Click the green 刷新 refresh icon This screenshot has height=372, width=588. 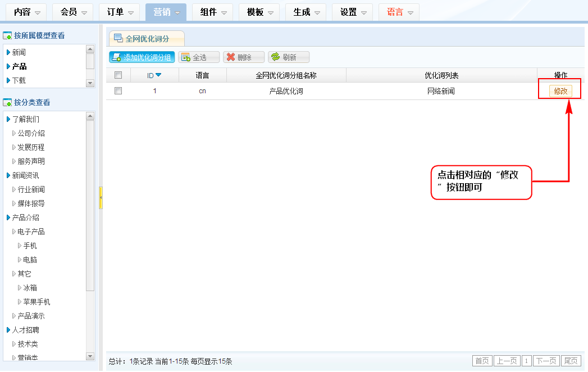pos(275,57)
